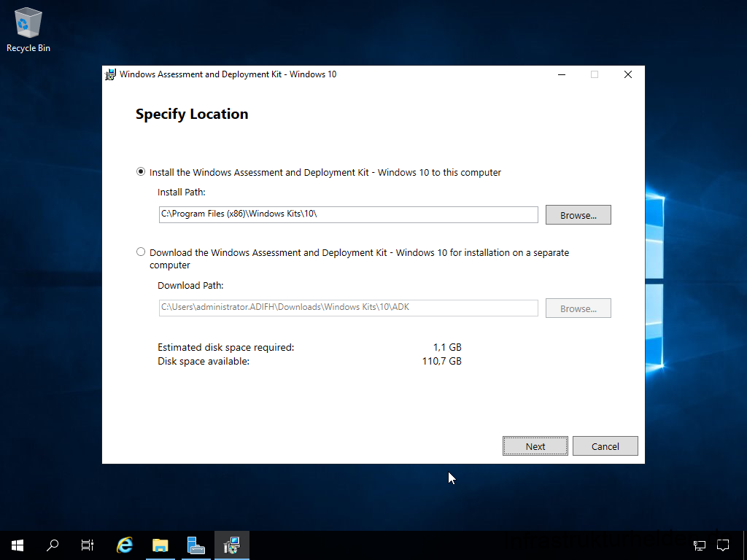Open Task View on the taskbar
Image resolution: width=747 pixels, height=560 pixels.
[x=88, y=545]
